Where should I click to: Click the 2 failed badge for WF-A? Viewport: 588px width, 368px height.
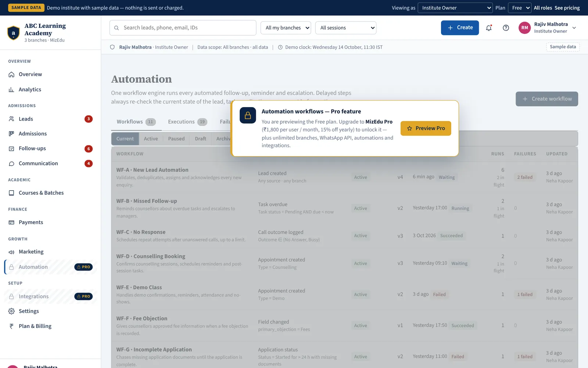tap(525, 177)
